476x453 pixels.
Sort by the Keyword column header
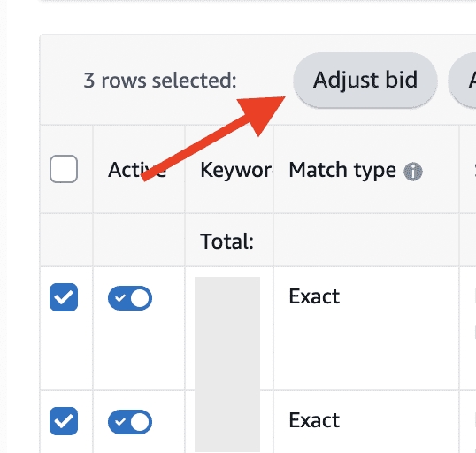[x=236, y=170]
